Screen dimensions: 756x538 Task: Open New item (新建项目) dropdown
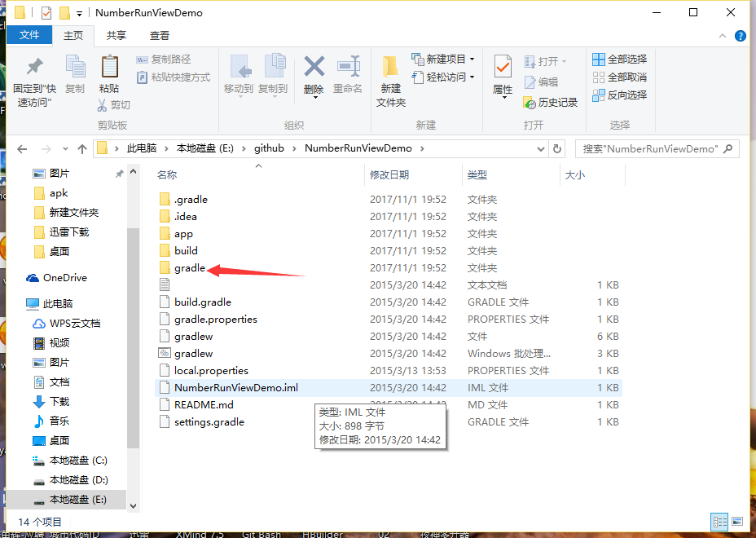[442, 60]
